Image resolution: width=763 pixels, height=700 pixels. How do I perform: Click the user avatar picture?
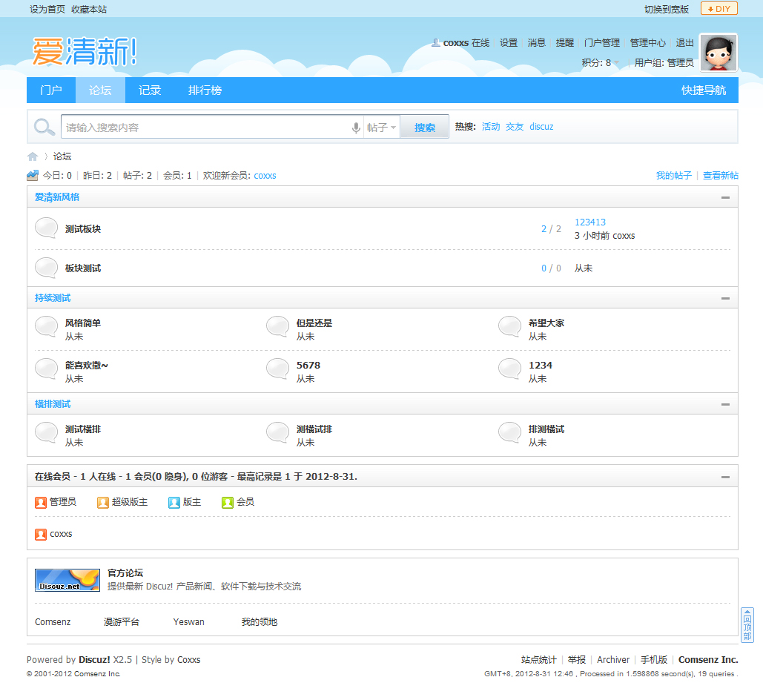point(719,52)
